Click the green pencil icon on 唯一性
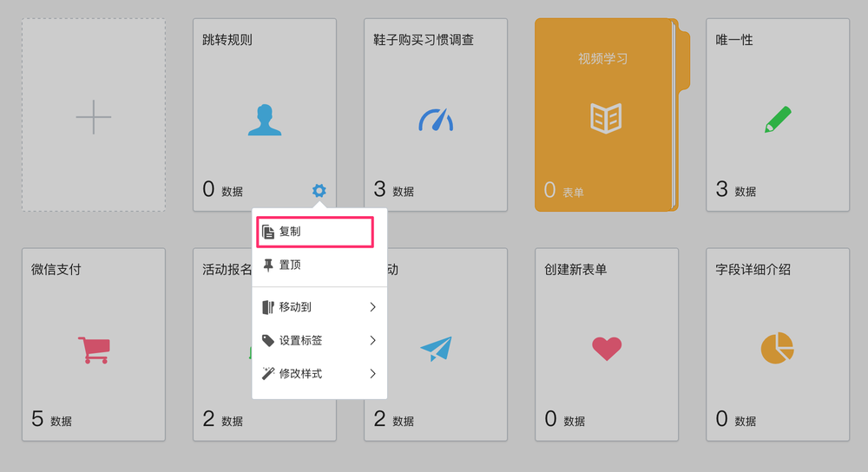The width and height of the screenshot is (868, 472). click(778, 120)
